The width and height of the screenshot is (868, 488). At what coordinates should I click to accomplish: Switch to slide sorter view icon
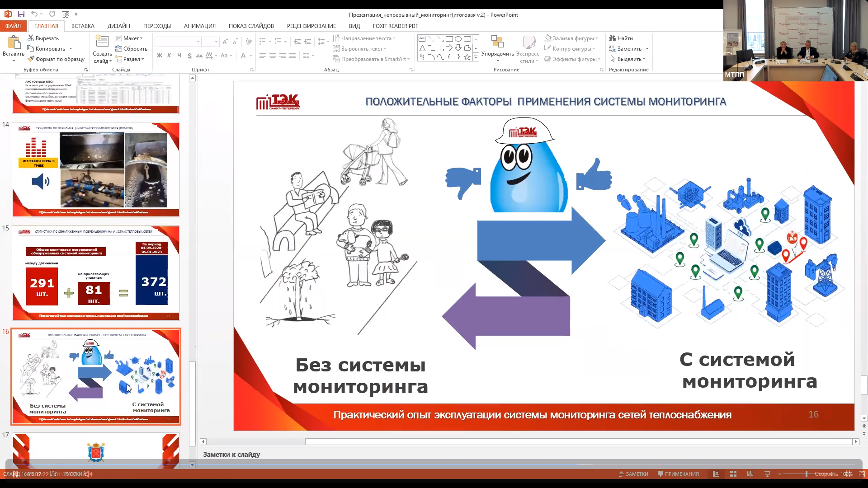click(x=733, y=474)
